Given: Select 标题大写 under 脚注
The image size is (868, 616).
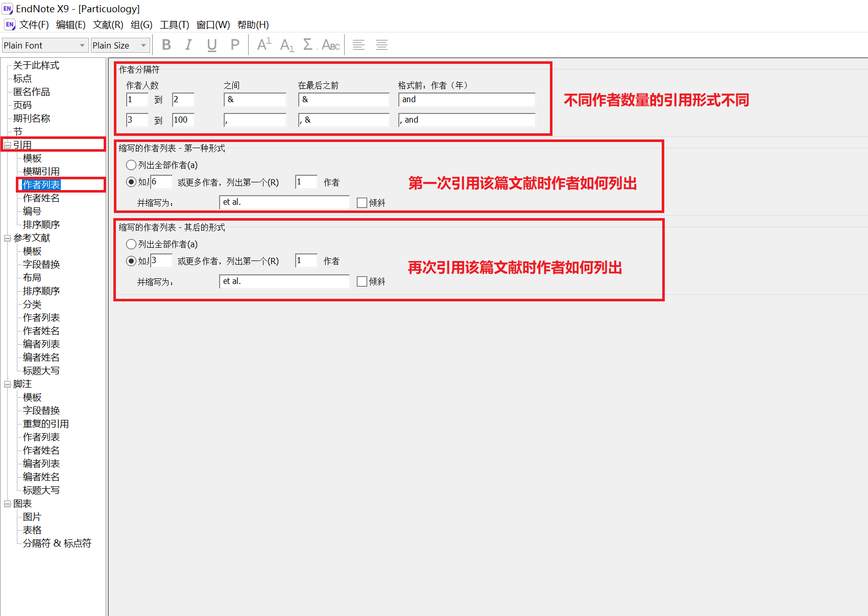Looking at the screenshot, I should point(41,490).
